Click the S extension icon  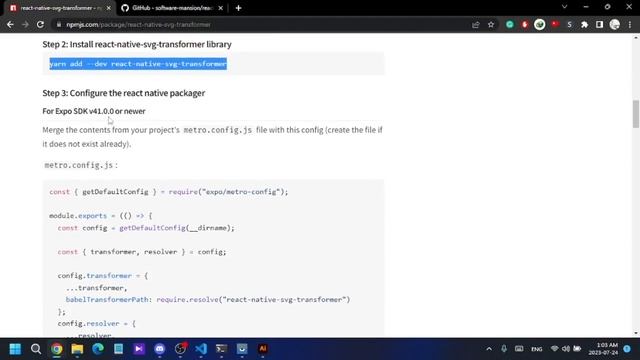click(x=569, y=24)
